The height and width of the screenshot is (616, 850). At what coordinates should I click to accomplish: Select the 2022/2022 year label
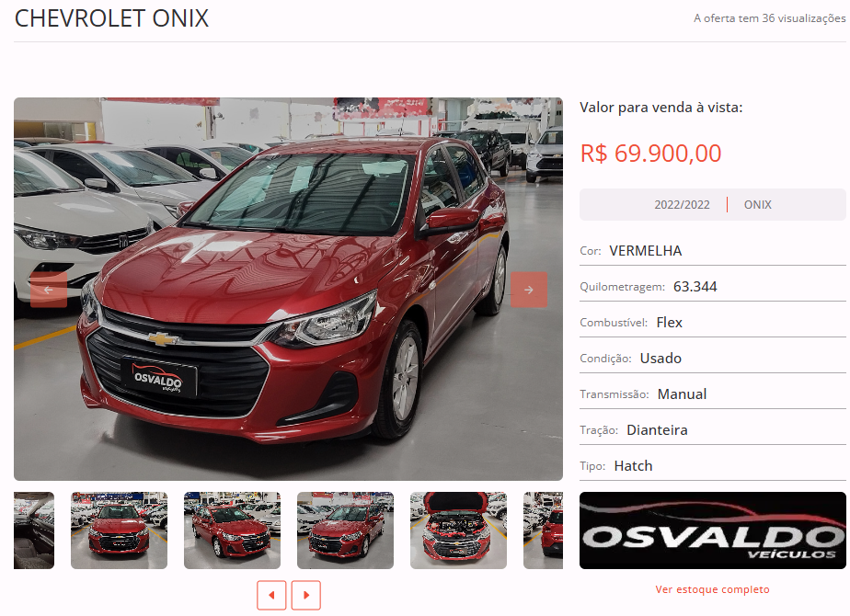(682, 205)
